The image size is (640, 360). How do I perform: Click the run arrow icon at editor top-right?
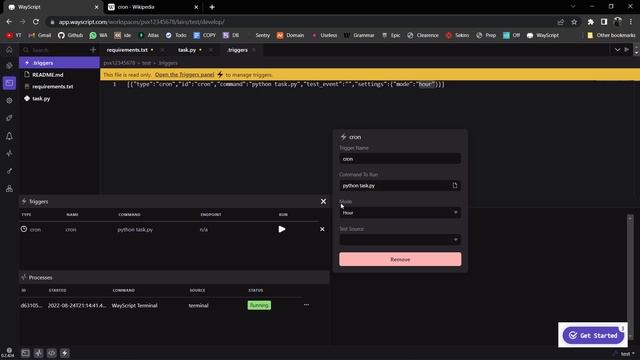pos(627,50)
